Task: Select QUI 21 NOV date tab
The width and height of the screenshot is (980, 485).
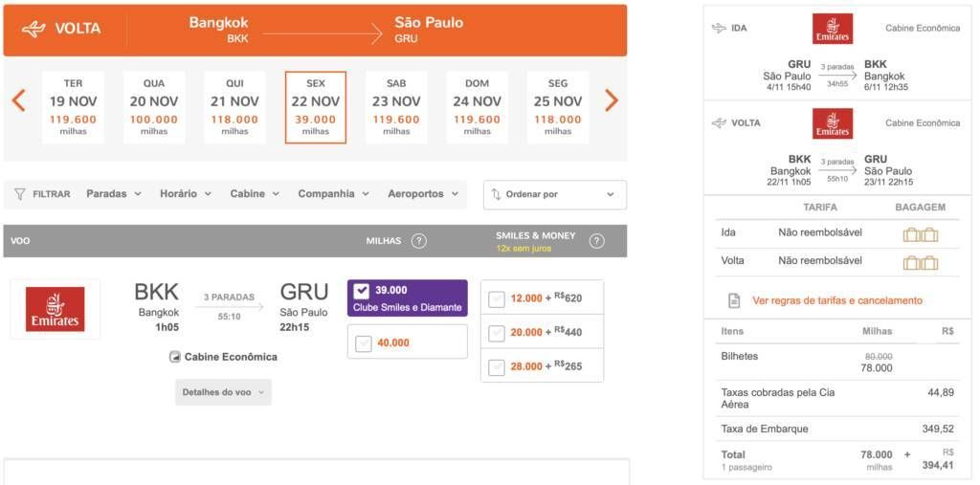Action: point(234,107)
